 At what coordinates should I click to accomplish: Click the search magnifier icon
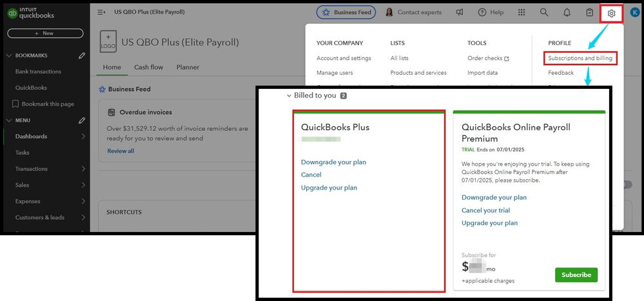click(544, 12)
